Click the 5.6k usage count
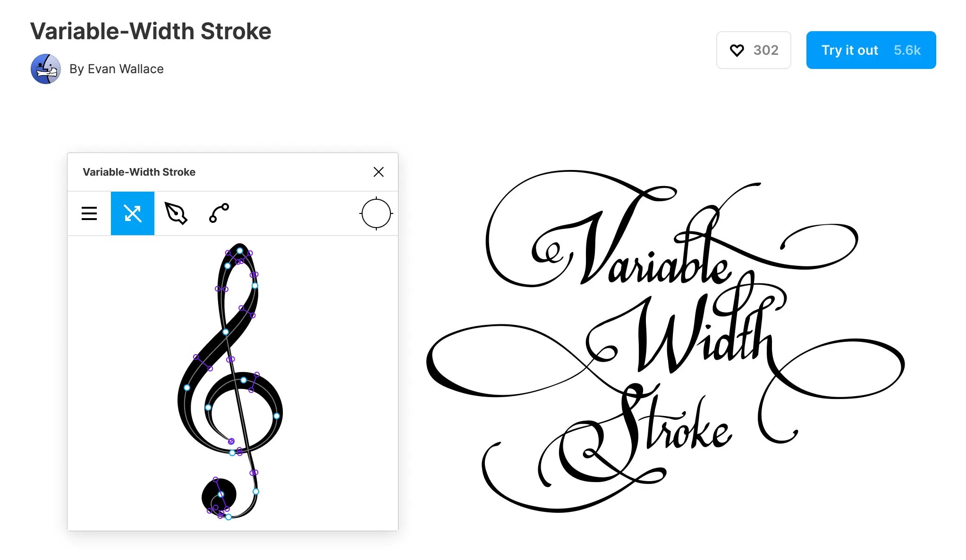 (907, 50)
